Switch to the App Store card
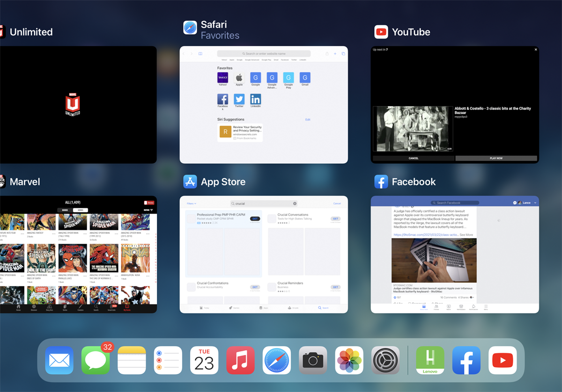The height and width of the screenshot is (392, 562). point(264,254)
